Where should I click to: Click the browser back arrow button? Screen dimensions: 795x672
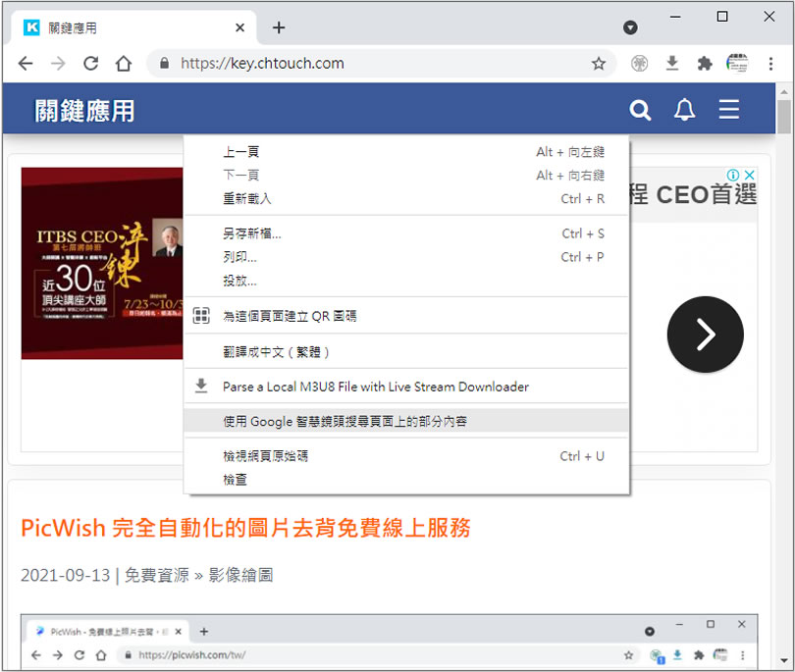26,64
